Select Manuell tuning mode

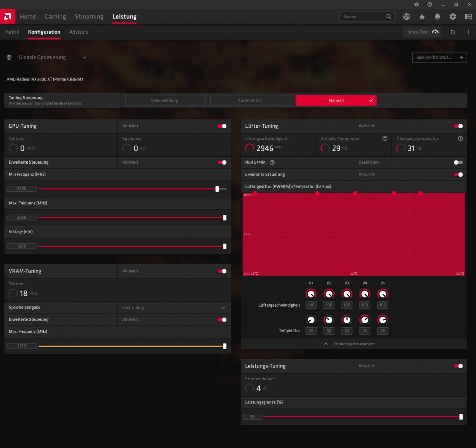[x=336, y=100]
